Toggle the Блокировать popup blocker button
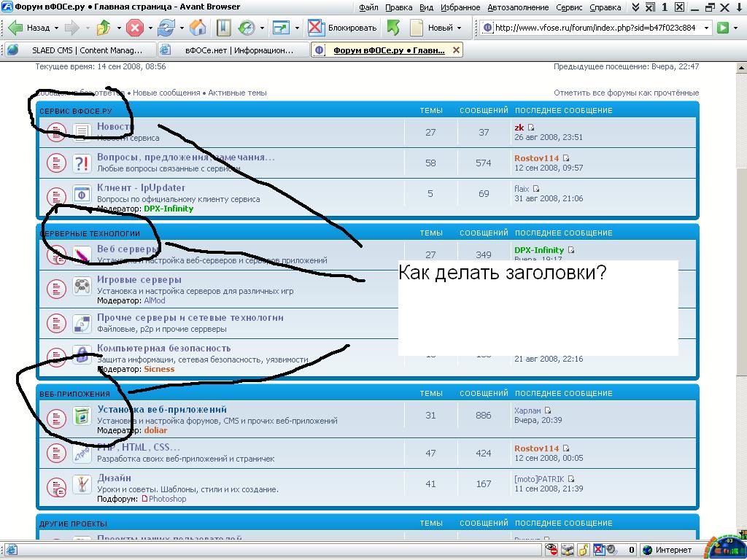The width and height of the screenshot is (747, 560). tap(342, 28)
